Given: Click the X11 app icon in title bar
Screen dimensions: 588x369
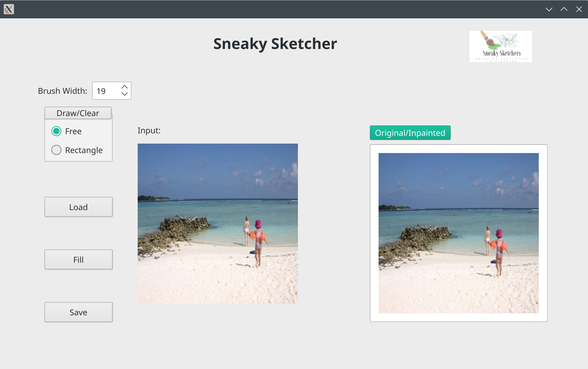Looking at the screenshot, I should (x=9, y=9).
